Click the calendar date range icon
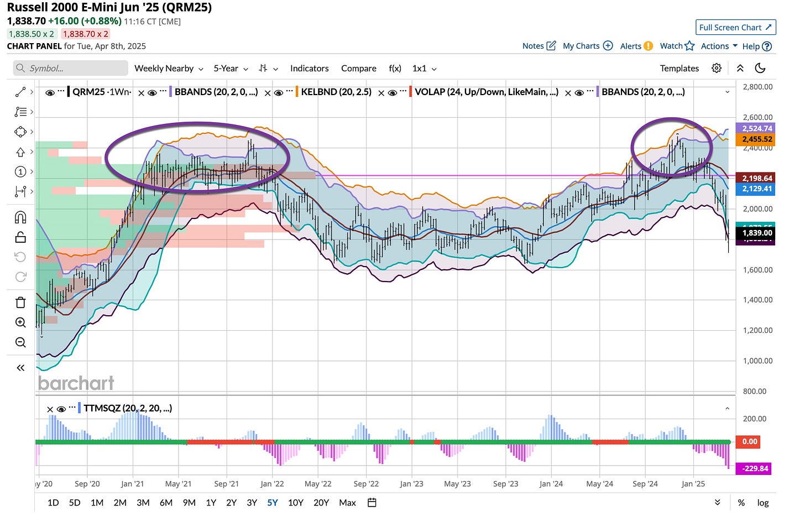 pyautogui.click(x=372, y=503)
